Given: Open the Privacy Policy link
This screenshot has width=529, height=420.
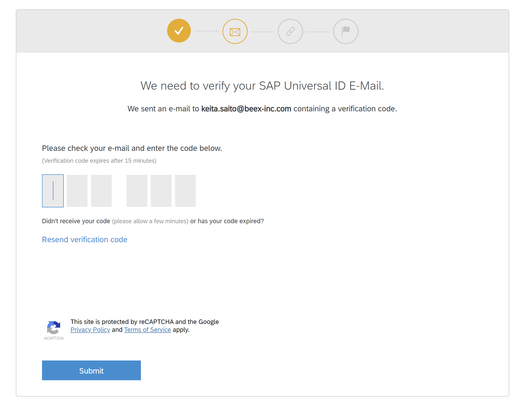Looking at the screenshot, I should 90,329.
